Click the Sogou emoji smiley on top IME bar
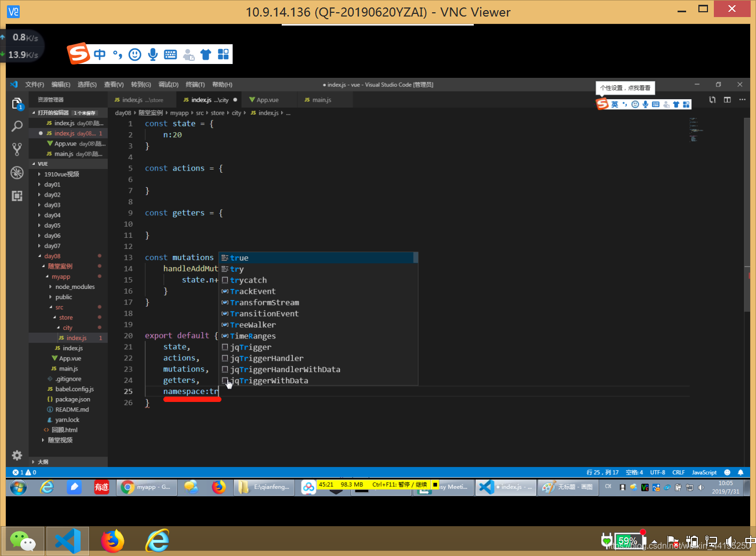 (136, 54)
